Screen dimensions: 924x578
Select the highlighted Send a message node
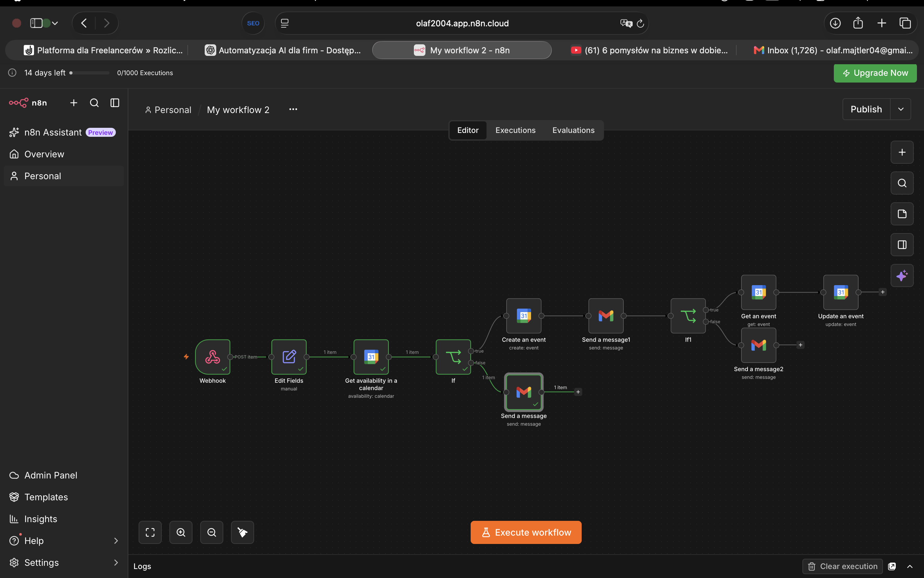pos(524,392)
